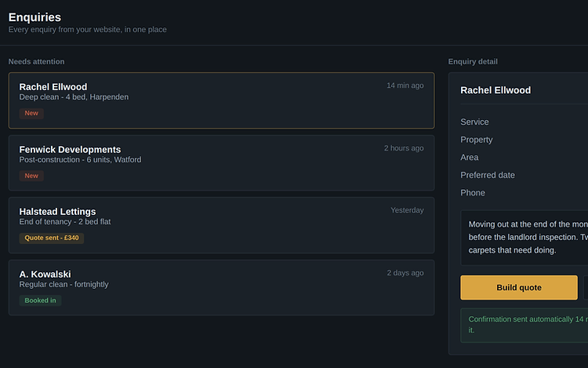Click End of tenancy - 2 bed flat text
This screenshot has height=368, width=588.
65,222
